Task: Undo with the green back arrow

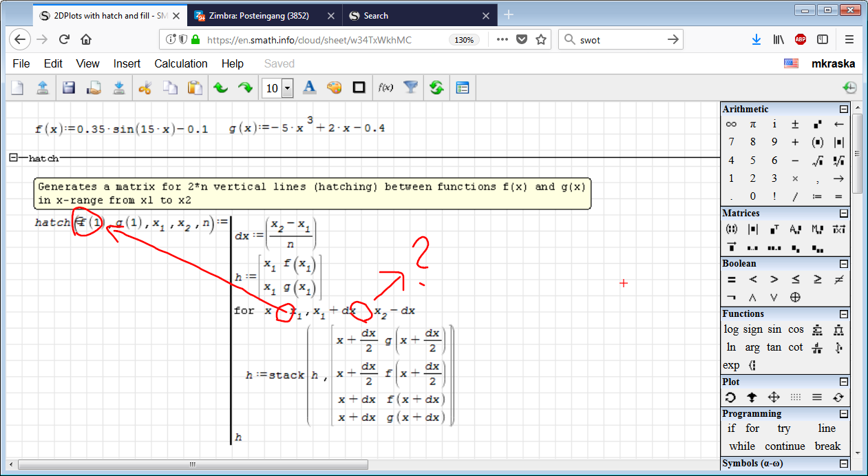Action: pos(220,87)
